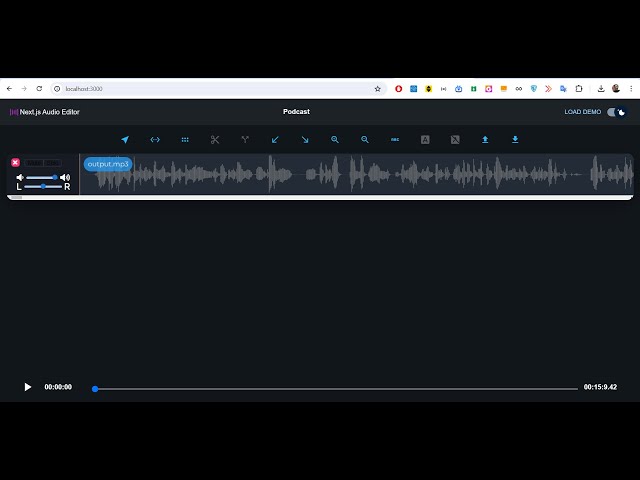The width and height of the screenshot is (640, 480).
Task: Click the left-right stereo pan slider
Action: (x=42, y=187)
